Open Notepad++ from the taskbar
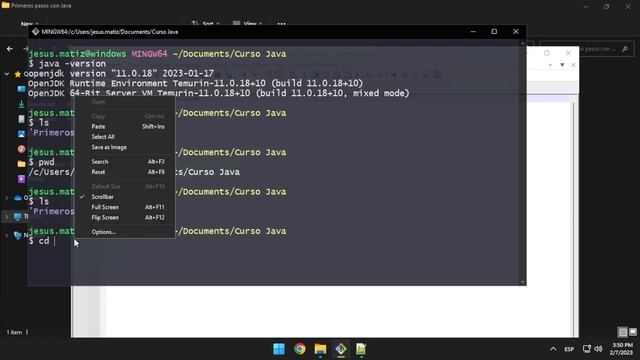The image size is (640, 360). (361, 349)
